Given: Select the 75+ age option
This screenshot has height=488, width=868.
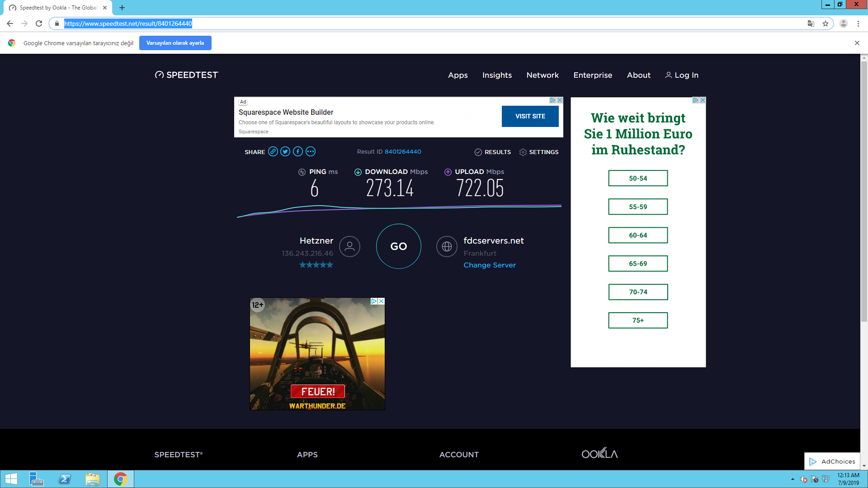Looking at the screenshot, I should pyautogui.click(x=638, y=320).
